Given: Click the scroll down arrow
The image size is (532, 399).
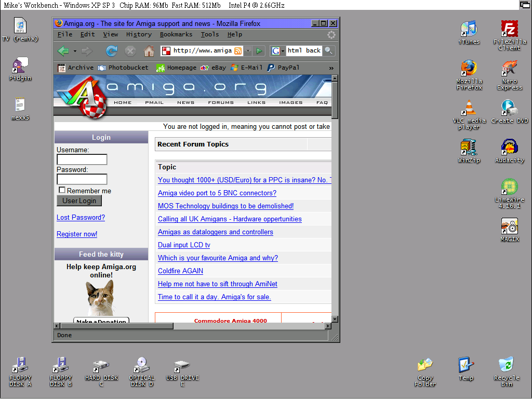Looking at the screenshot, I should [335, 320].
